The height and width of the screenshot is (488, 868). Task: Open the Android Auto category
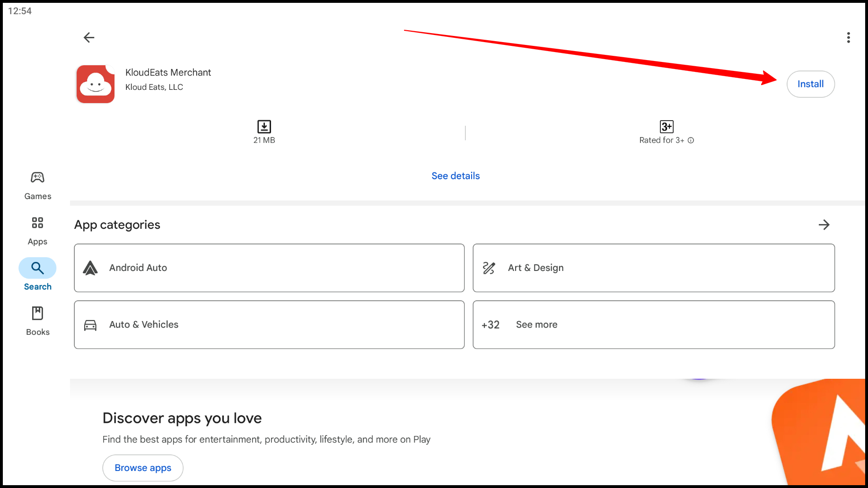[269, 268]
